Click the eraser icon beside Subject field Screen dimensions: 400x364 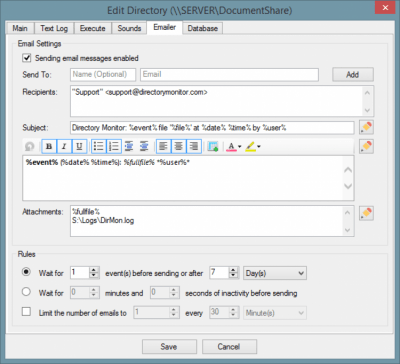click(366, 127)
